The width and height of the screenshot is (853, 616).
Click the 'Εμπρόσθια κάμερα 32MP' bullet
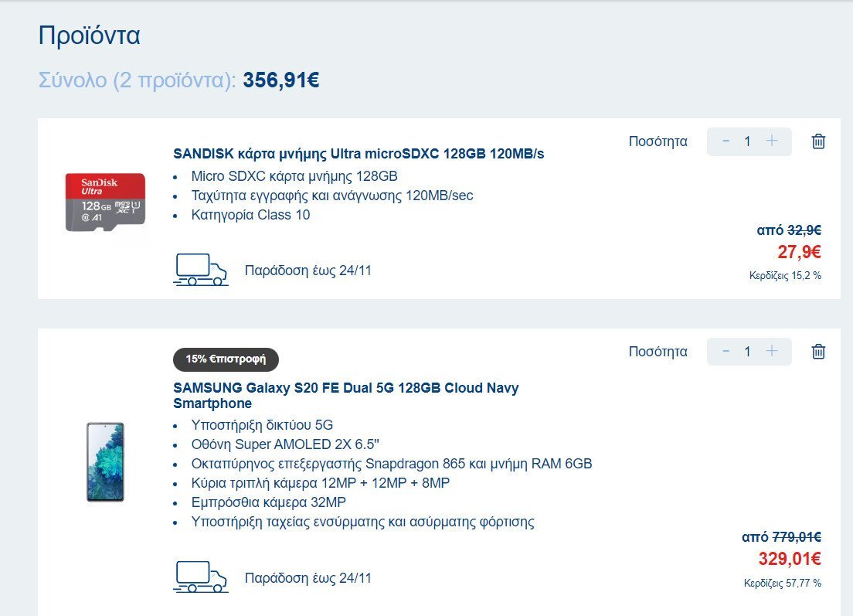(268, 502)
